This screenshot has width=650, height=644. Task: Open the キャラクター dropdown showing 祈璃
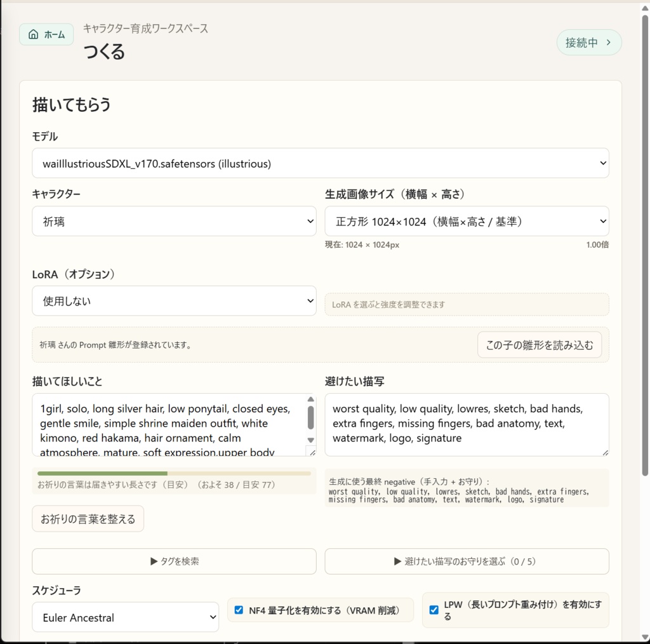point(174,222)
